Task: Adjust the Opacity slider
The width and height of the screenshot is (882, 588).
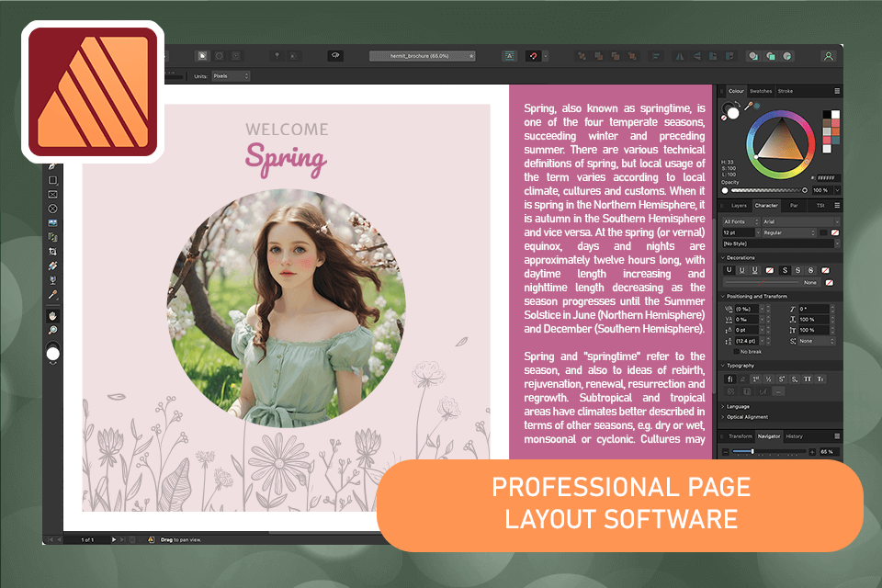Action: 765,190
